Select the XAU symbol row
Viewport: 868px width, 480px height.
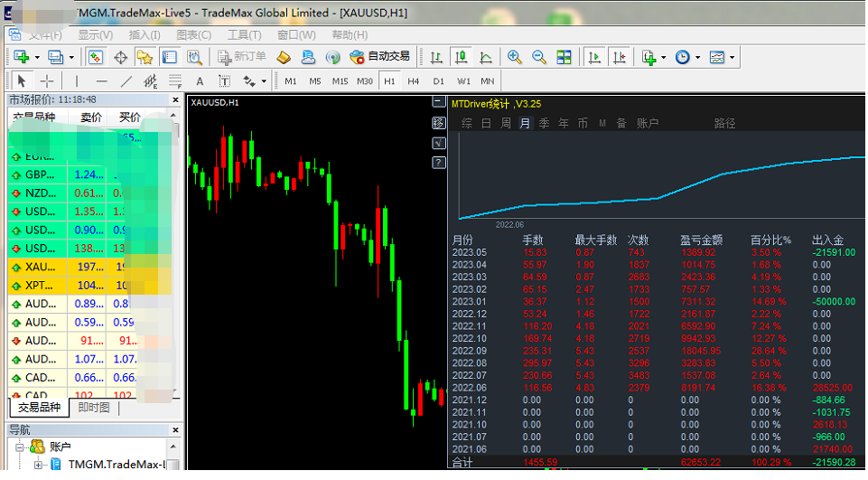click(89, 267)
